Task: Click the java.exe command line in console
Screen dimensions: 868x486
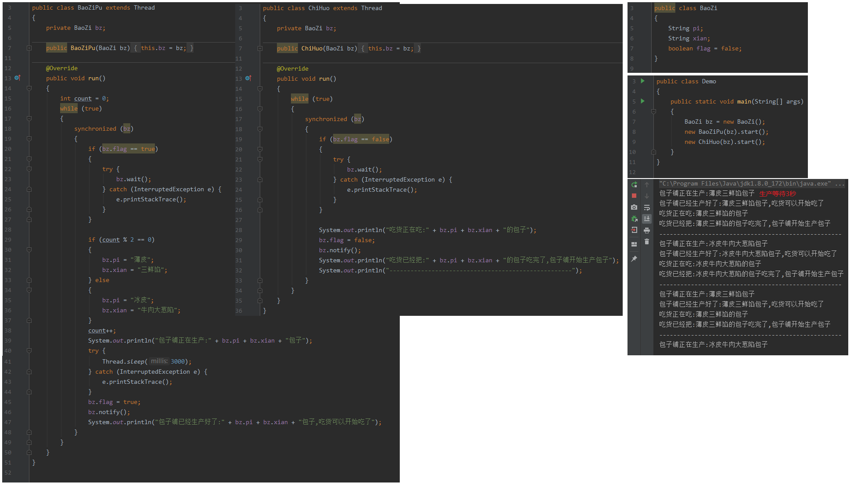Action: [x=745, y=184]
